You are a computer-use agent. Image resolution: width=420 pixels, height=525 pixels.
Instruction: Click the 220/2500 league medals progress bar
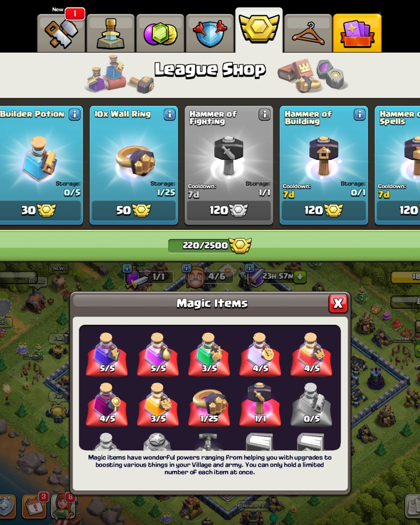[x=210, y=246]
